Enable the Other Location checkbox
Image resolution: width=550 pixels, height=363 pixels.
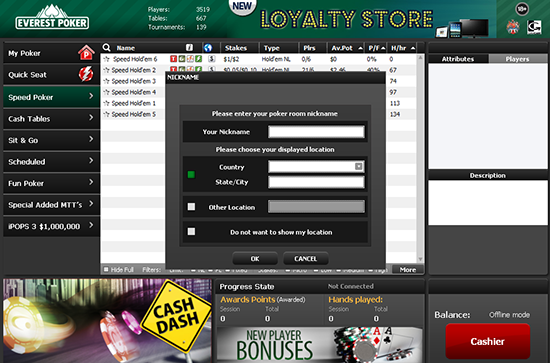tap(191, 207)
